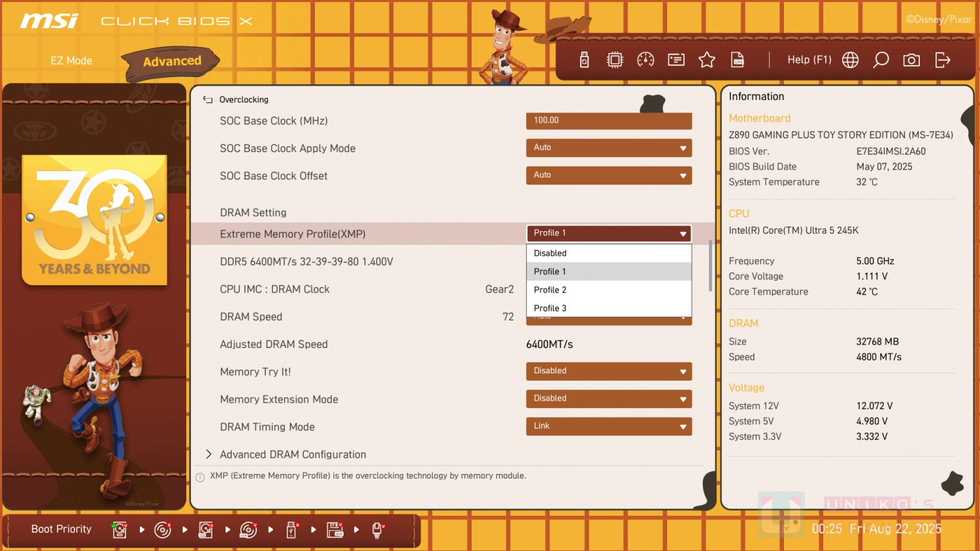Click the BIOS version E7E34IMSI.2A60
The image size is (980, 551).
891,151
